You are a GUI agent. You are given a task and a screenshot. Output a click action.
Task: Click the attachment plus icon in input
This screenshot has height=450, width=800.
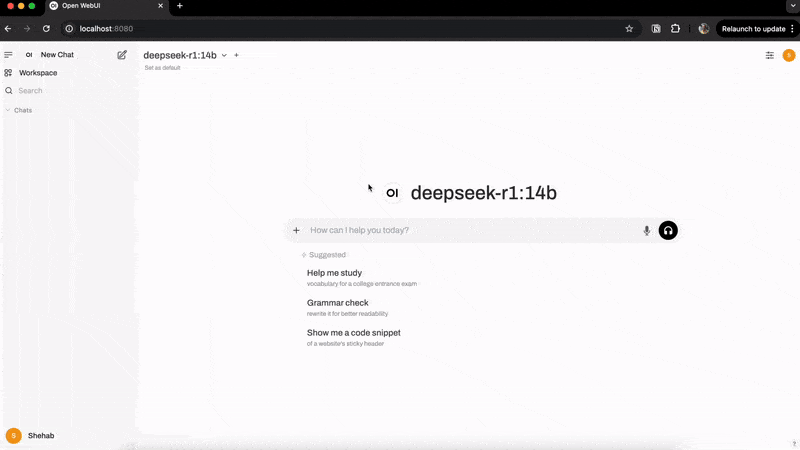(296, 230)
